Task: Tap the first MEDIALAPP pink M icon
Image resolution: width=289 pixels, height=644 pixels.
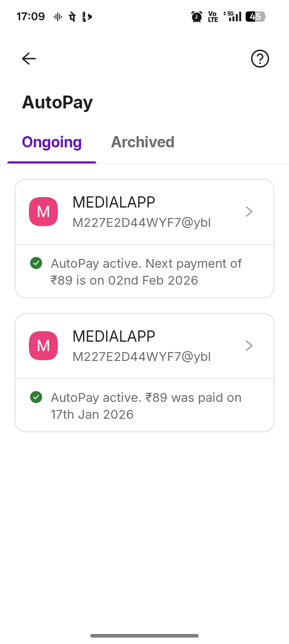Action: [43, 212]
